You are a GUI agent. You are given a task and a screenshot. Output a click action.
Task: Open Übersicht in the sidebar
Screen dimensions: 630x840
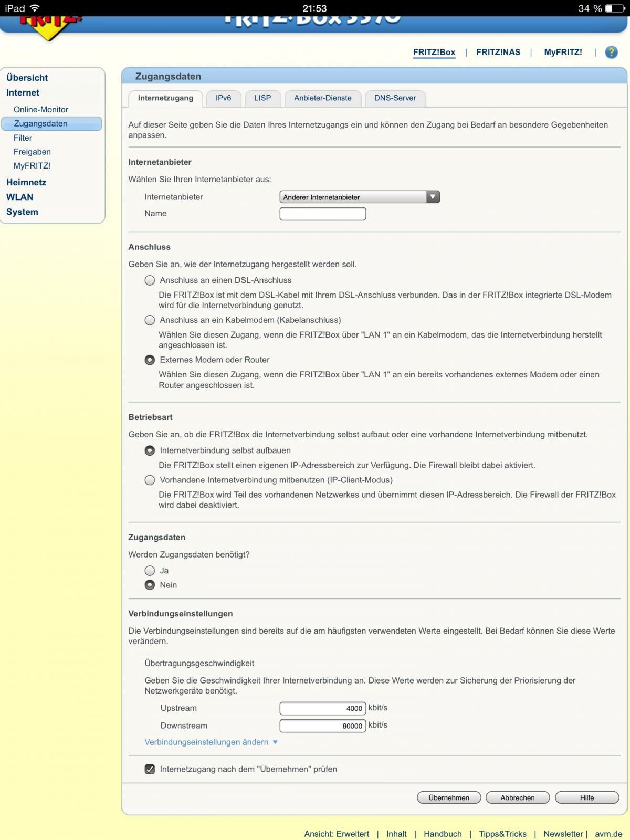click(27, 78)
